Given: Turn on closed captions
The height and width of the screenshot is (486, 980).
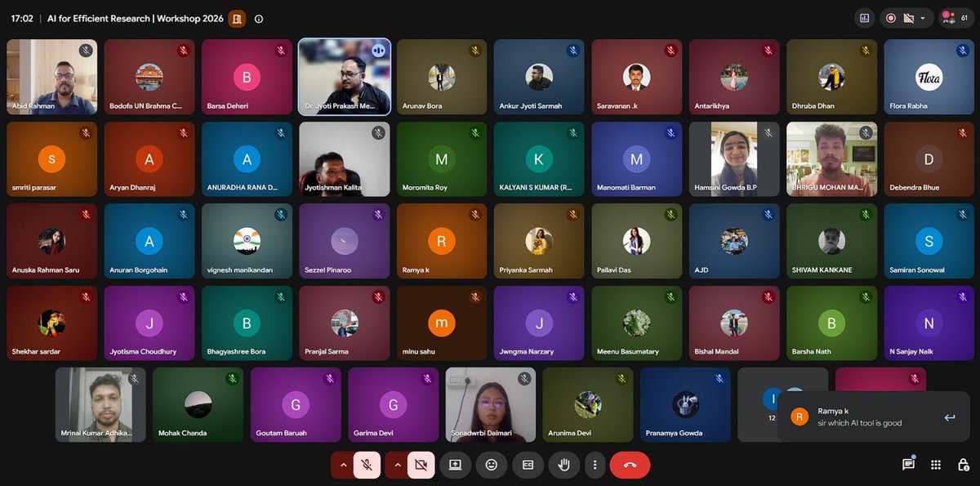Looking at the screenshot, I should (528, 465).
